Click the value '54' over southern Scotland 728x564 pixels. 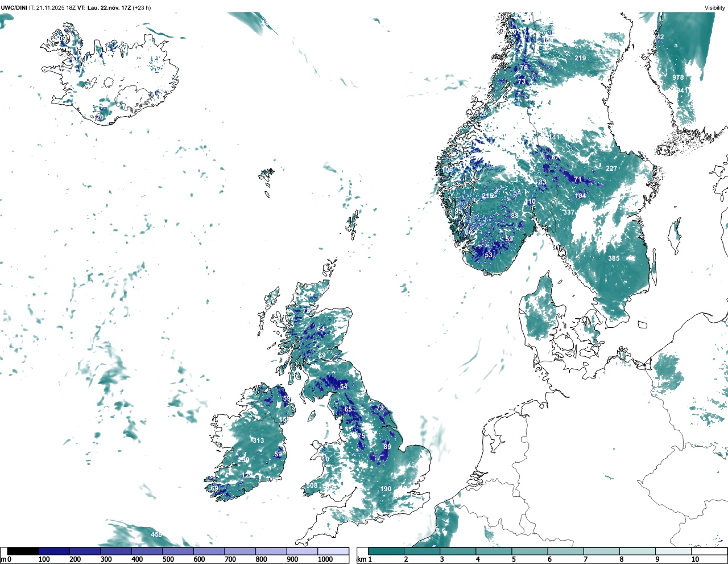click(344, 386)
